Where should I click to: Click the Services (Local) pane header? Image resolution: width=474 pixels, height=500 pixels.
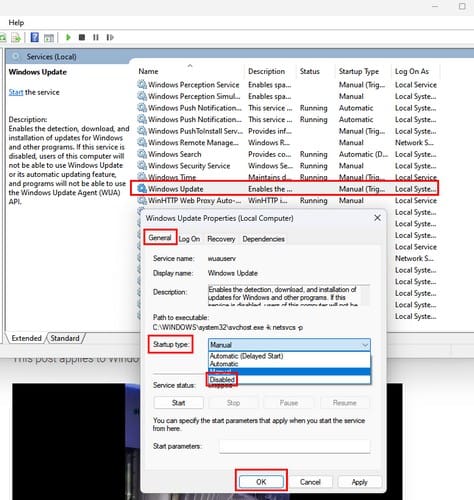coord(51,57)
